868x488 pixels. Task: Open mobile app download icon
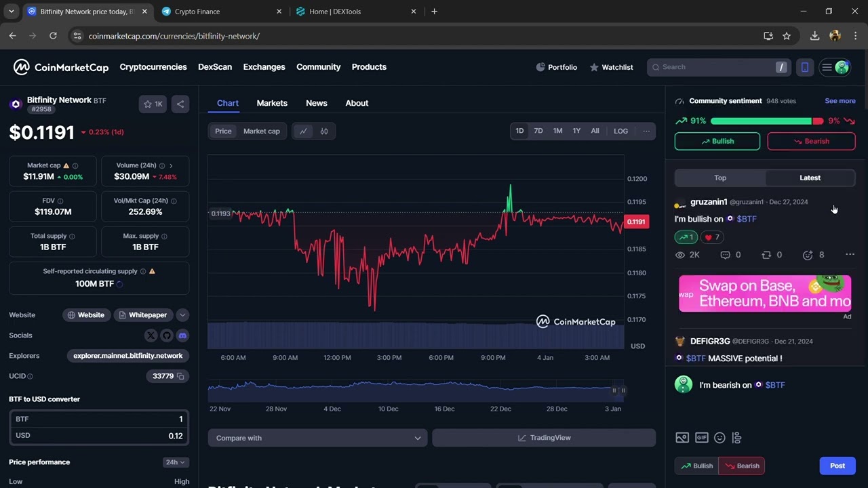805,67
